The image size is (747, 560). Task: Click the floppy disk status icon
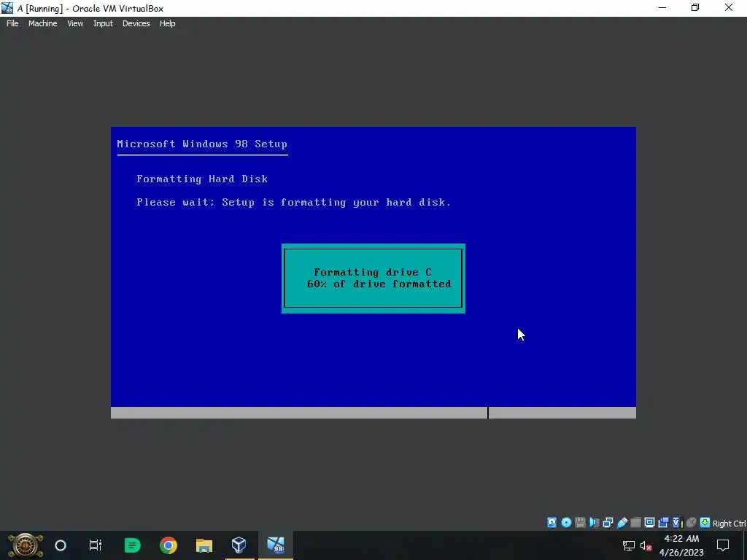point(580,522)
